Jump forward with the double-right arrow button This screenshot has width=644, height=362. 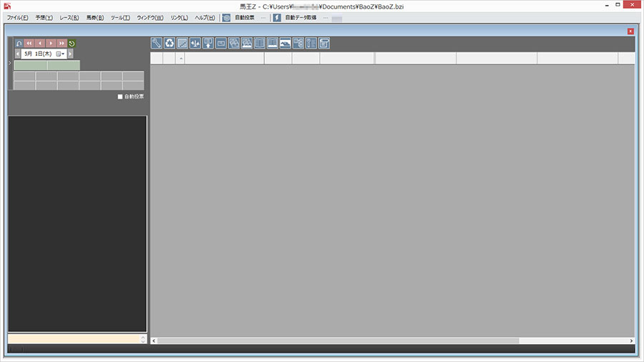tap(62, 43)
